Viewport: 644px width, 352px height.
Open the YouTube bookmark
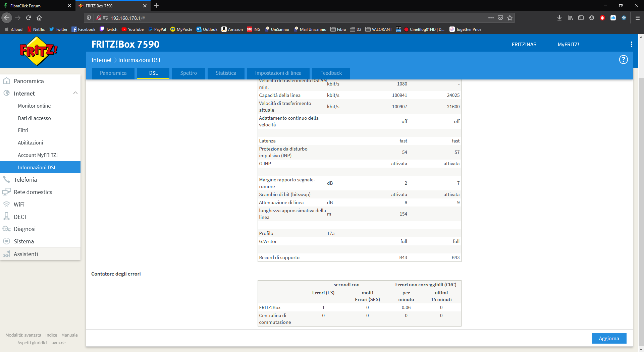click(132, 30)
